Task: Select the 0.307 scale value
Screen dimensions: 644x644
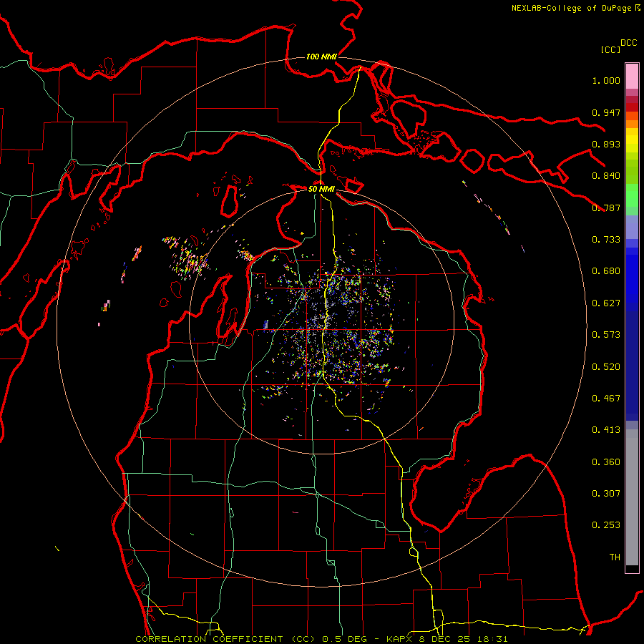Action: tap(606, 494)
